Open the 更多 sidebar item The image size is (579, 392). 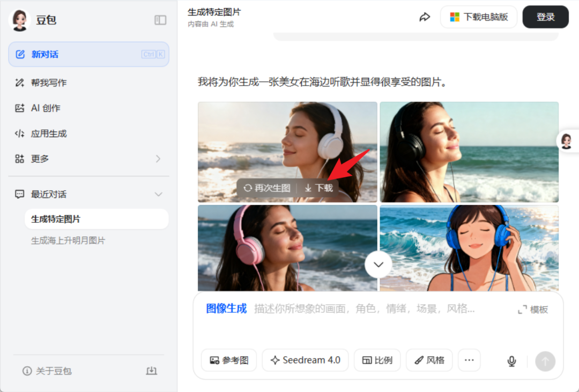[88, 159]
